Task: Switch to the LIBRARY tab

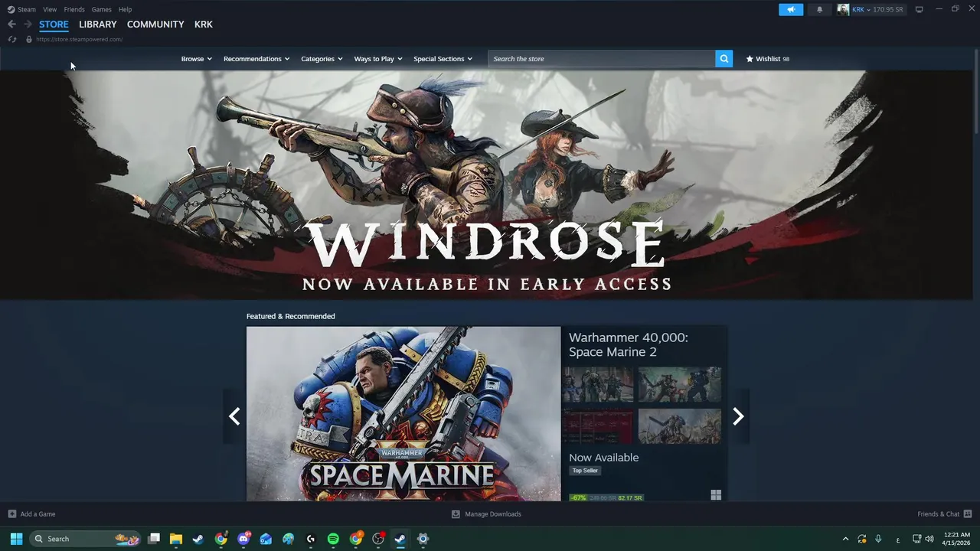Action: point(98,24)
